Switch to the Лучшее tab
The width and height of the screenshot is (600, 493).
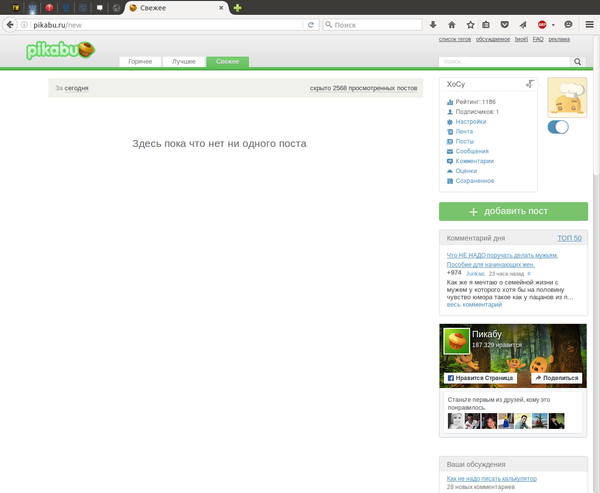pyautogui.click(x=183, y=62)
